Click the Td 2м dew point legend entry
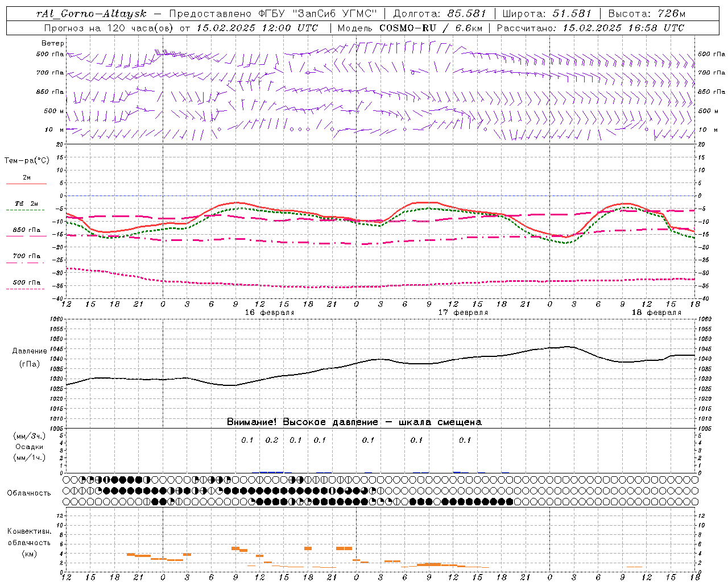Viewport: 728px width, 582px height. point(27,203)
